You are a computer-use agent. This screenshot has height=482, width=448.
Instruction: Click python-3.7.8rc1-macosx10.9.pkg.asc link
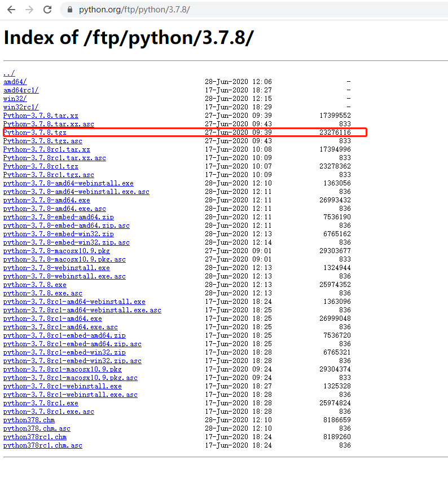(x=71, y=378)
